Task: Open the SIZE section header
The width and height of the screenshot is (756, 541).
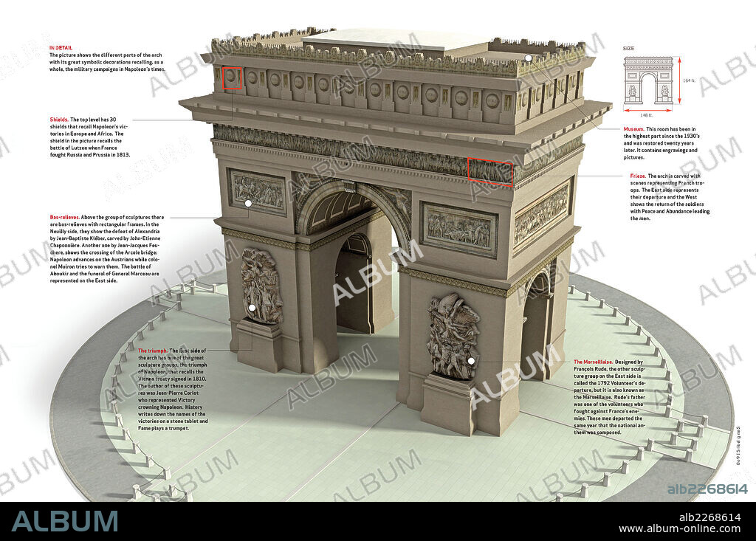Action: (x=628, y=47)
